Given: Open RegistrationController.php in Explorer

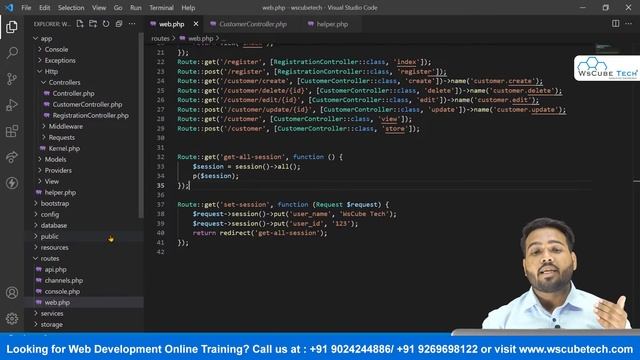Looking at the screenshot, I should (x=90, y=116).
